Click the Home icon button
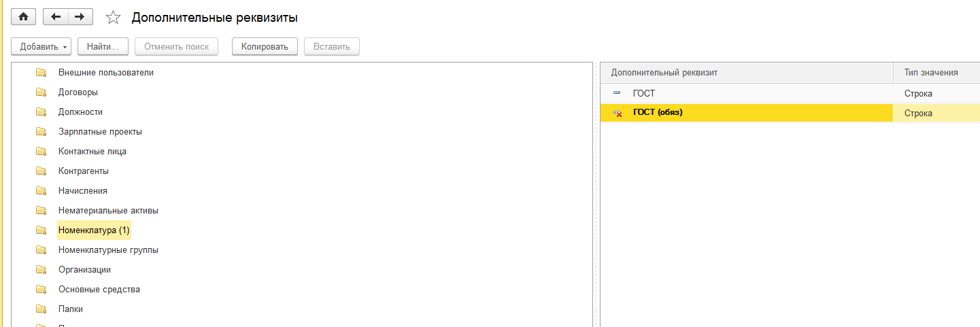The width and height of the screenshot is (980, 327). [x=24, y=17]
